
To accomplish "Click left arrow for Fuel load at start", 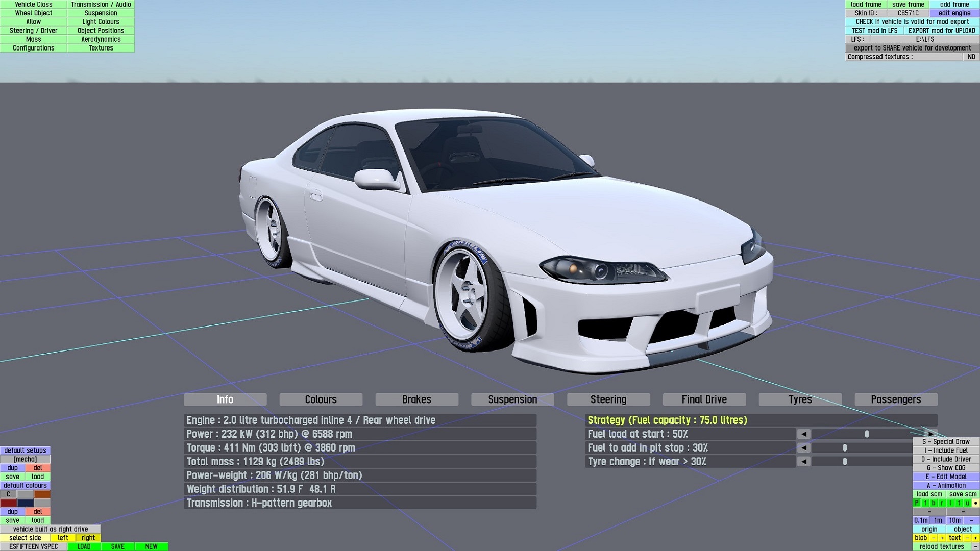I will tap(803, 434).
